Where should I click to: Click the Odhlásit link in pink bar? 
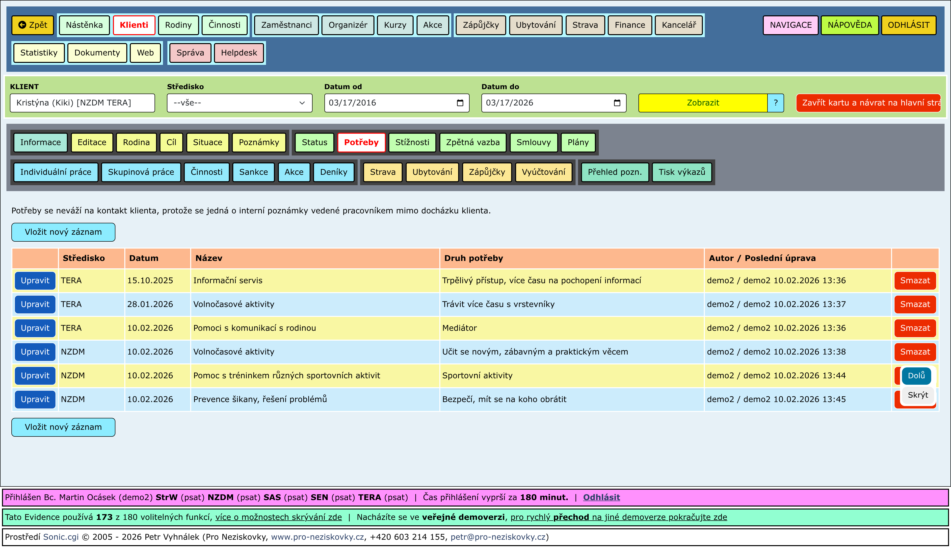click(x=601, y=497)
